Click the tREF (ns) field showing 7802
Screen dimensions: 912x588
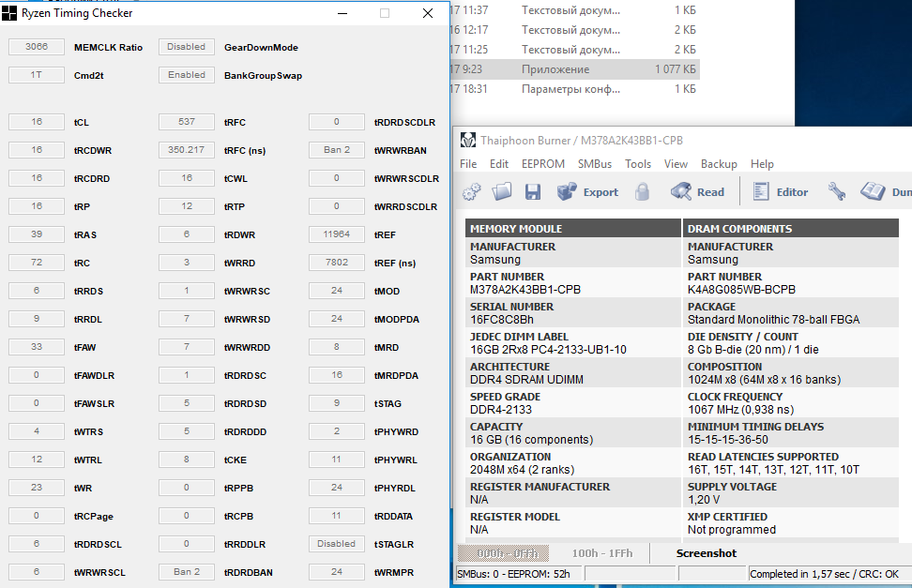pos(337,263)
